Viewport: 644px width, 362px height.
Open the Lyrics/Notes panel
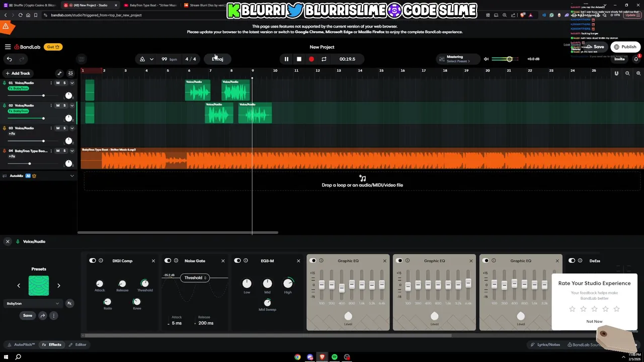tap(545, 345)
